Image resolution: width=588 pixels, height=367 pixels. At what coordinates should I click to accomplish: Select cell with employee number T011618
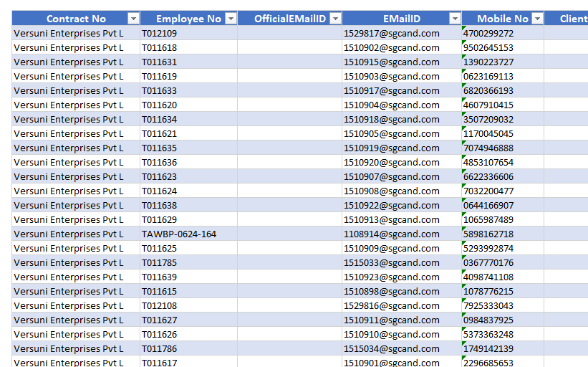point(188,47)
